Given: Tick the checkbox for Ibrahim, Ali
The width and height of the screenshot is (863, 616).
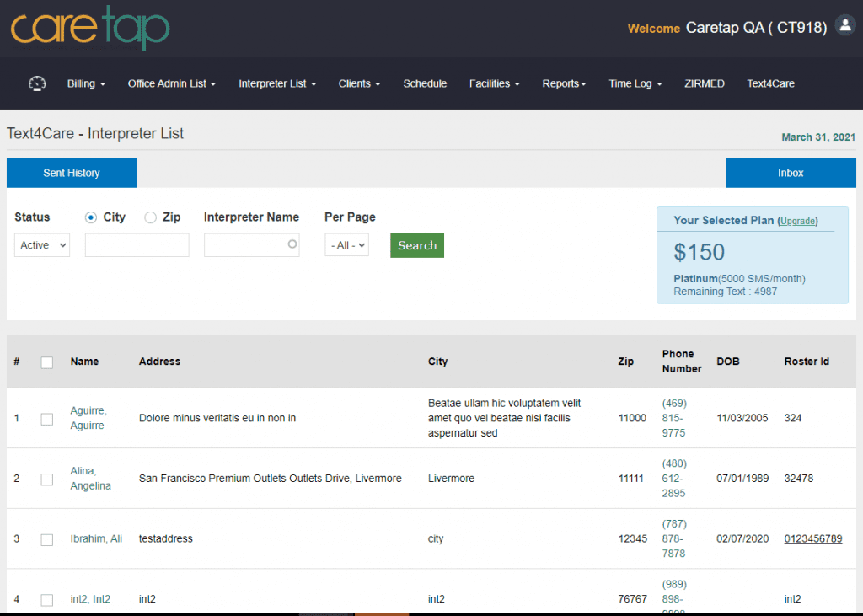Looking at the screenshot, I should (47, 539).
